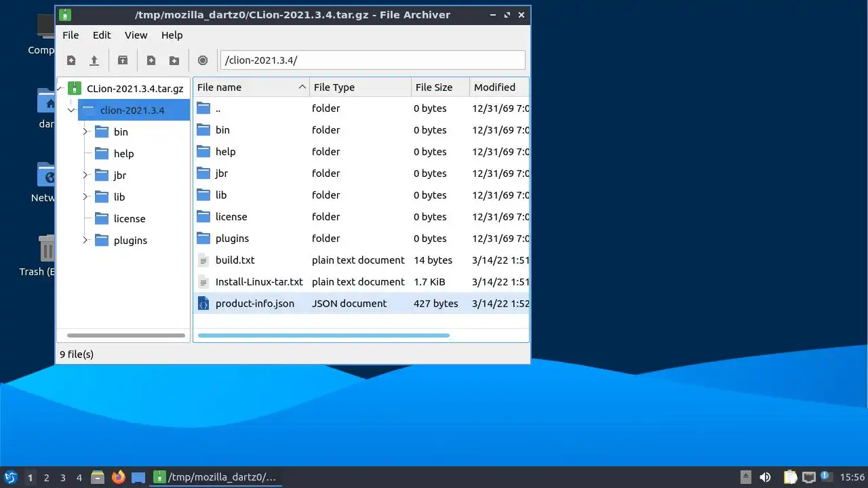Click the 15:56 clock in taskbar
The image size is (868, 488).
(x=852, y=477)
